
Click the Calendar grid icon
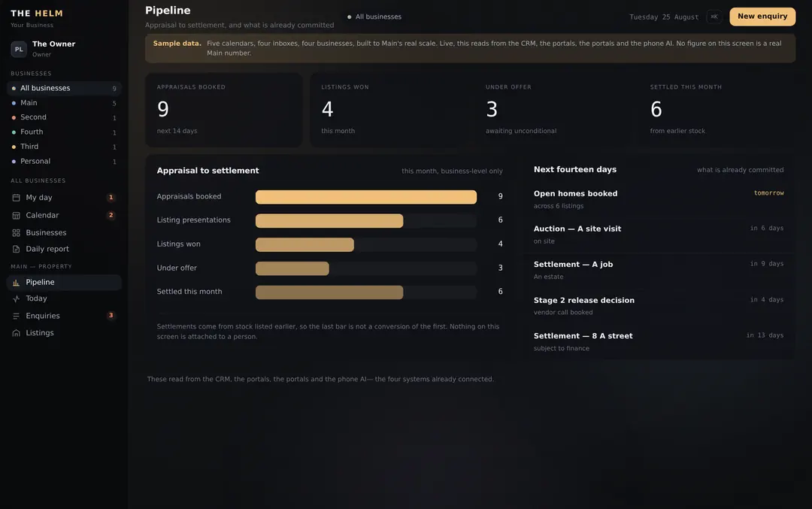pyautogui.click(x=16, y=216)
